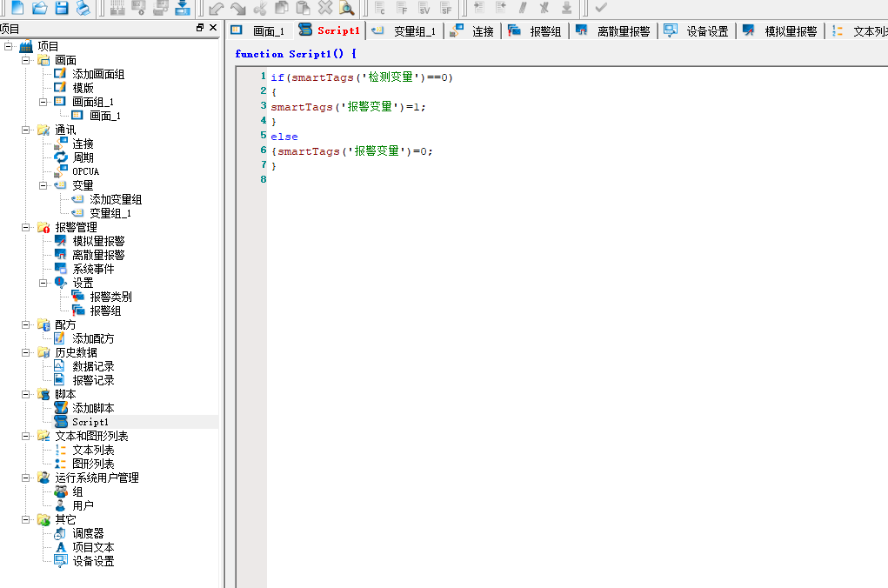
Task: Collapse the 通讯 folder node
Action: point(25,130)
